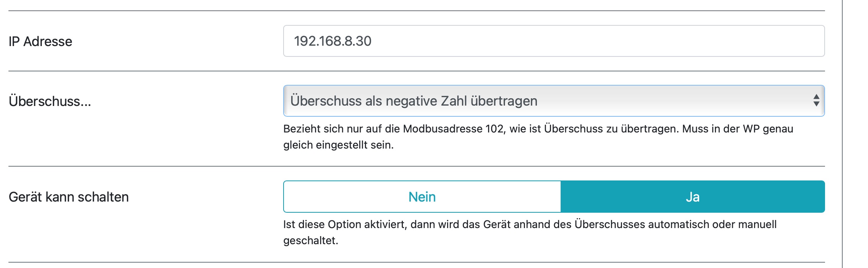Viewport: 868px width, 268px height.
Task: Click the vertical divider at right edge
Action: click(x=842, y=134)
